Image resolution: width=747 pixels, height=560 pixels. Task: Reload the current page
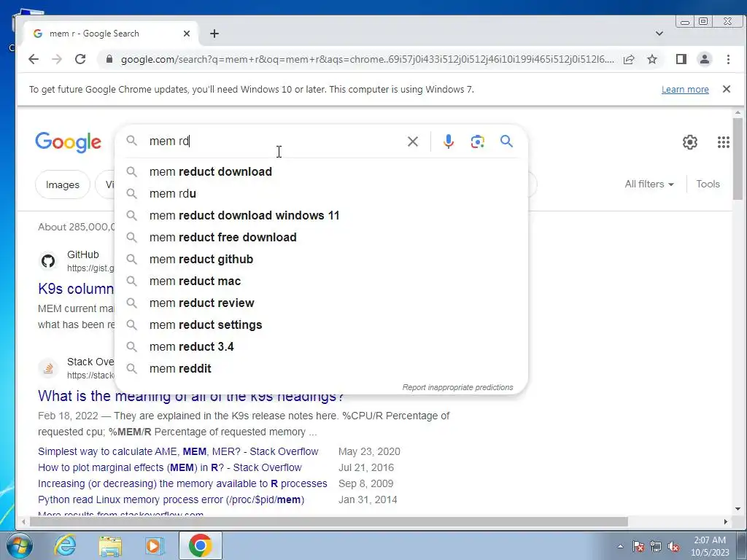80,59
